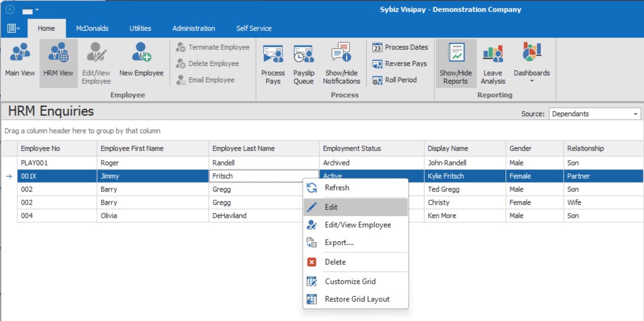Open the Source dropdown list

click(x=636, y=114)
